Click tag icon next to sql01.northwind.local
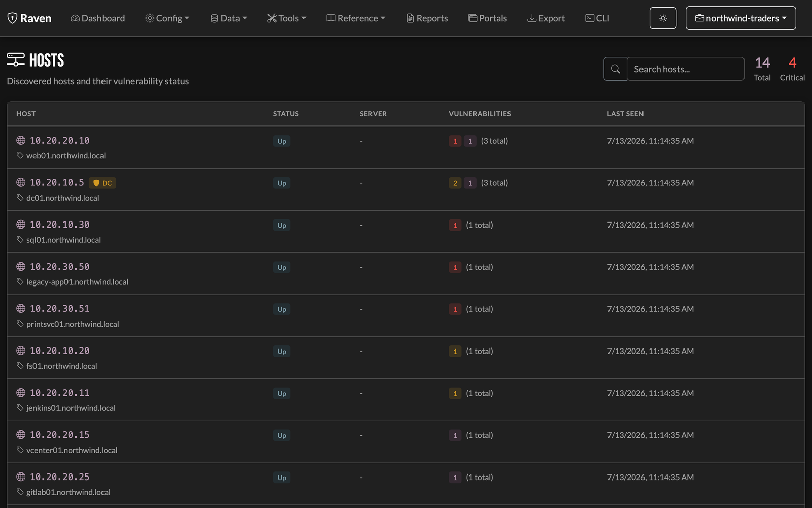812x508 pixels. pos(20,240)
